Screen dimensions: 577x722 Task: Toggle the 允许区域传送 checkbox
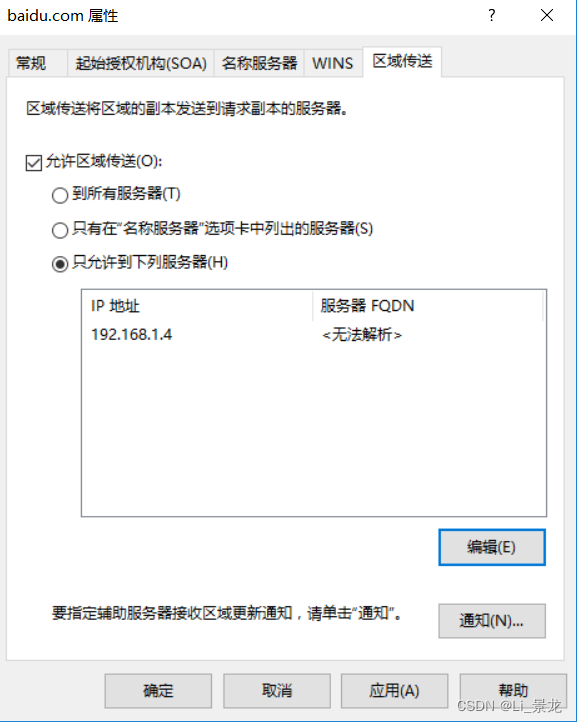point(34,162)
